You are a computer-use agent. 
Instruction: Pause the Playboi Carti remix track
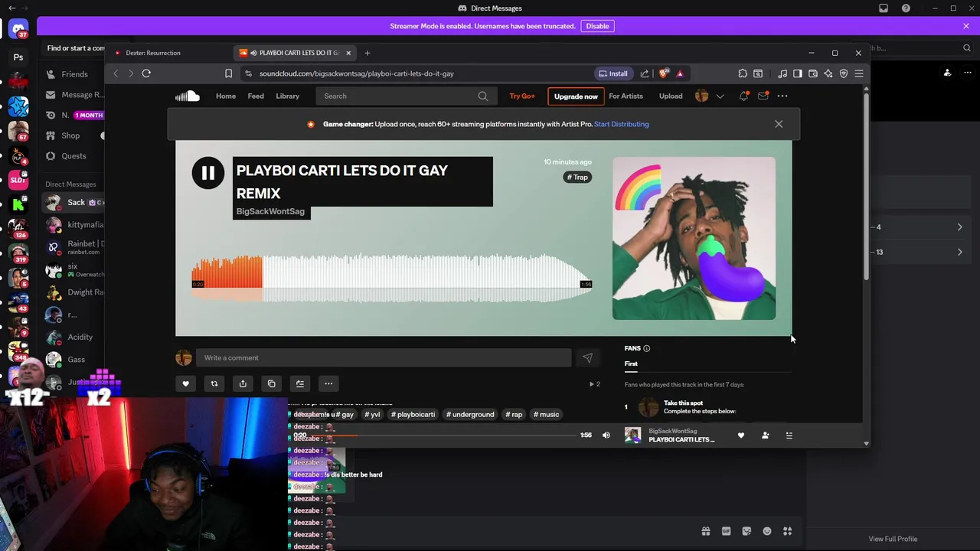click(x=208, y=174)
